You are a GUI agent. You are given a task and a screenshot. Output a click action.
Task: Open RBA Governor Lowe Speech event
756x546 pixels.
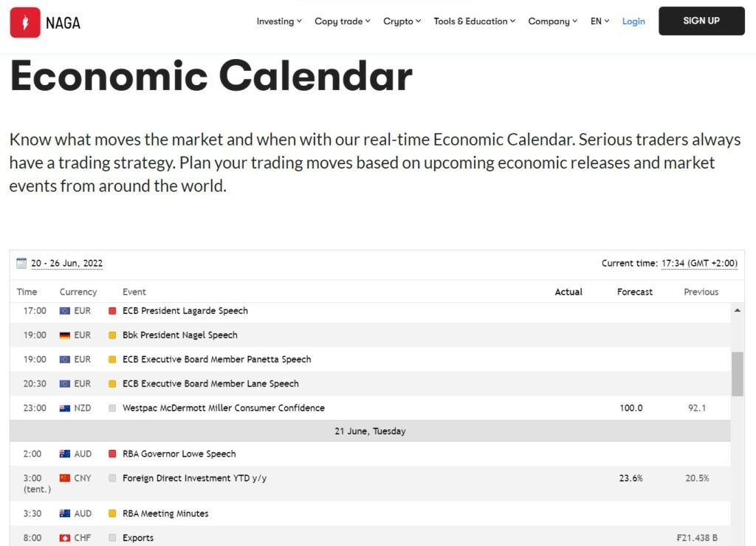coord(179,454)
